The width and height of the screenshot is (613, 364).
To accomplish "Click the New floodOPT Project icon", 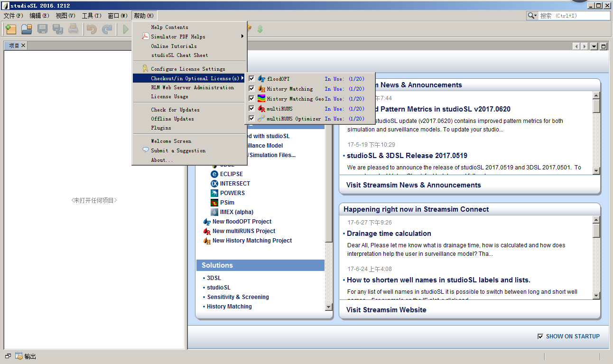I will click(207, 222).
